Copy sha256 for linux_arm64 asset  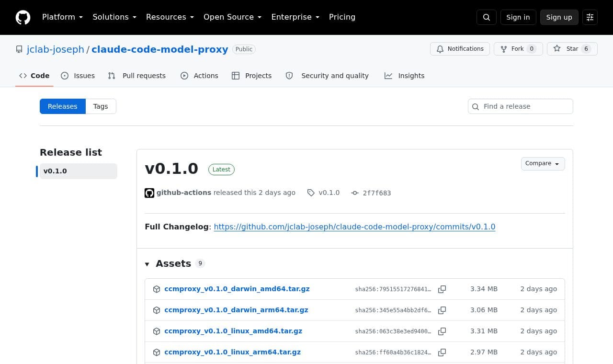pyautogui.click(x=442, y=352)
